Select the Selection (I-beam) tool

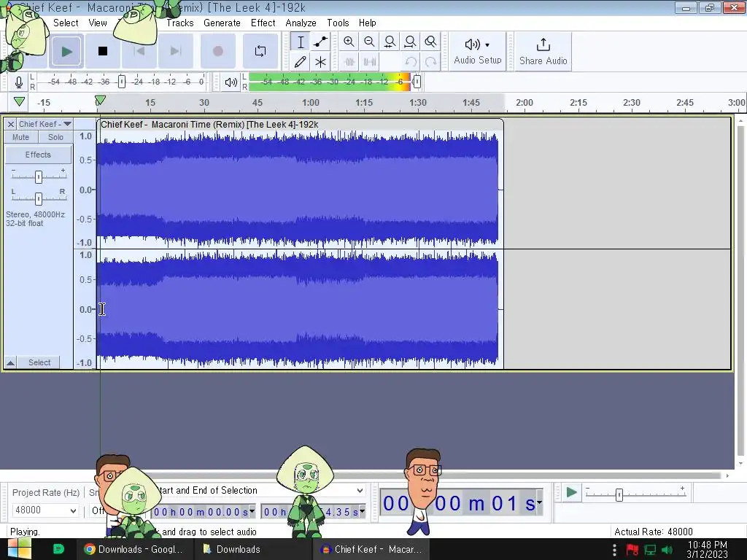coord(301,42)
